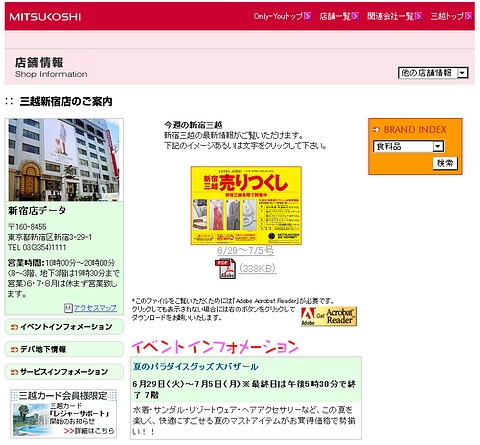The image size is (480, 445).
Task: Click the map icon beside アクセスマップ
Action: coord(68,308)
